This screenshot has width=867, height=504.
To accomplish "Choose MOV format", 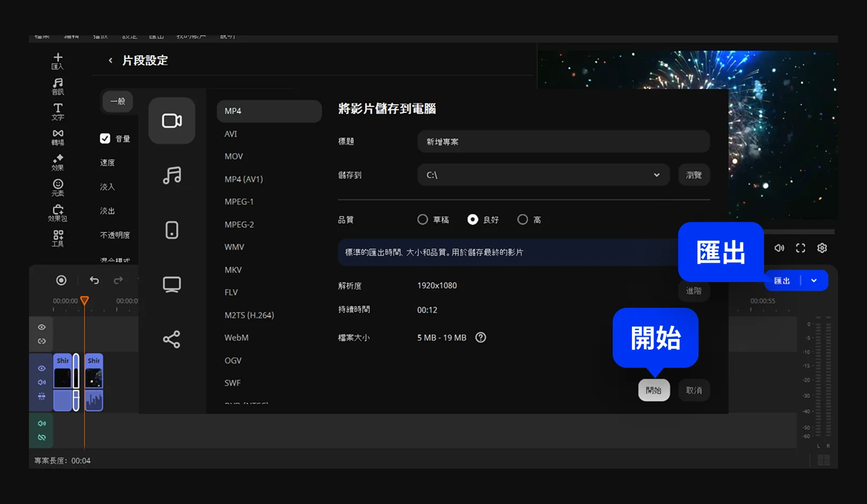I will coord(234,157).
